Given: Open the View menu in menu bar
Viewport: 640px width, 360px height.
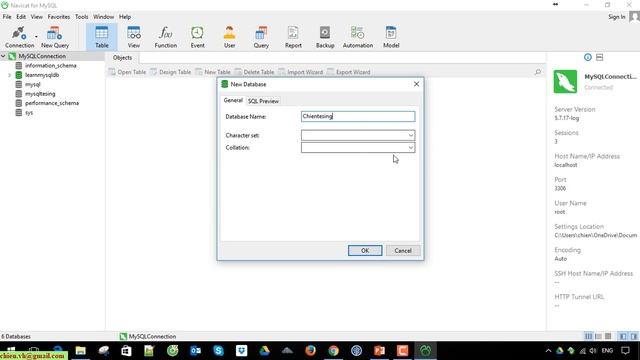Looking at the screenshot, I should coord(36,17).
